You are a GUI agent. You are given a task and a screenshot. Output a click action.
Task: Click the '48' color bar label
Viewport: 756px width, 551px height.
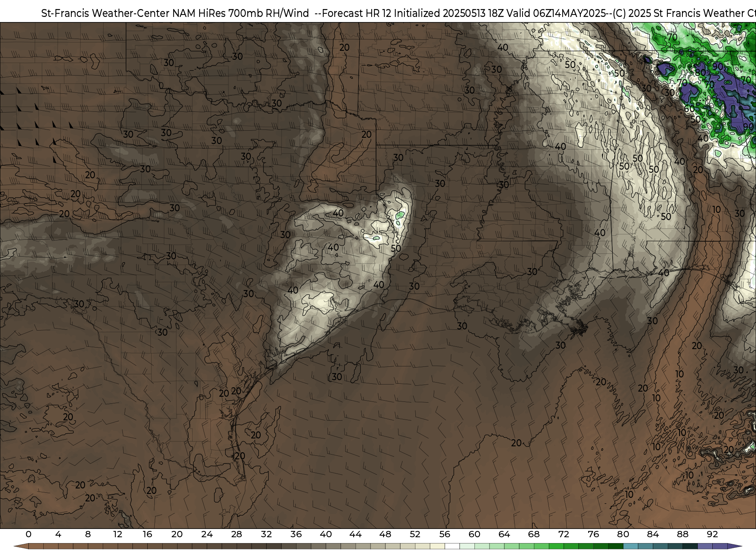[x=385, y=534]
